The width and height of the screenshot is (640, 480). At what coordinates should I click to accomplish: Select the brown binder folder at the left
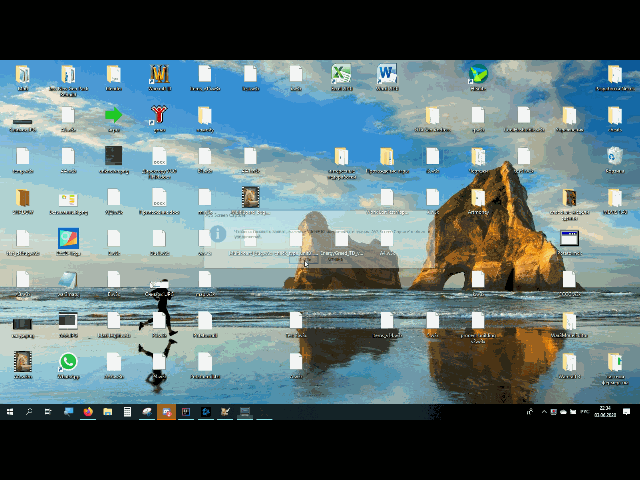(x=23, y=200)
